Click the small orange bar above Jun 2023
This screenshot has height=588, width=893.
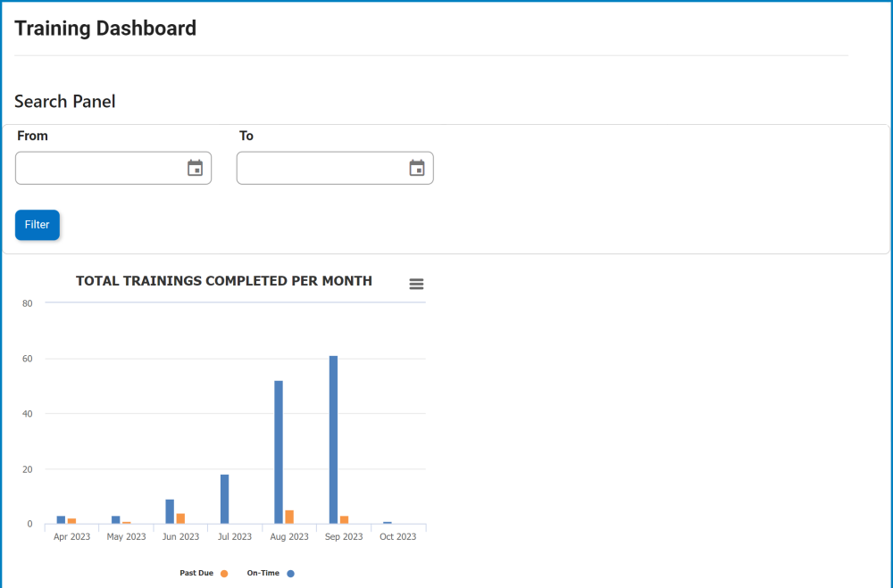[x=182, y=518]
